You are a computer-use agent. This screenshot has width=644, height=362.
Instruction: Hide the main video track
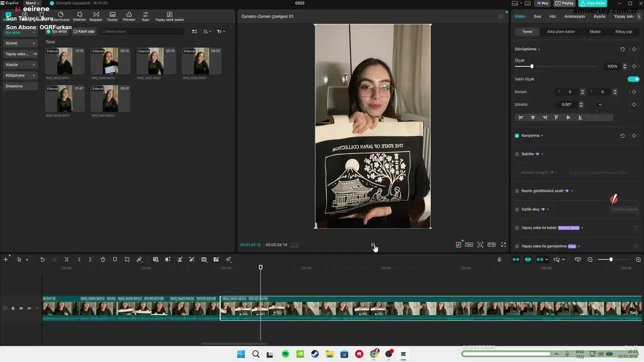tap(21, 308)
